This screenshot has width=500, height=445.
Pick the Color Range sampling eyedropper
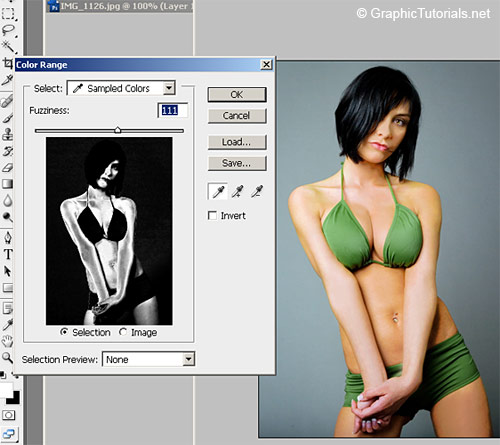pyautogui.click(x=218, y=192)
